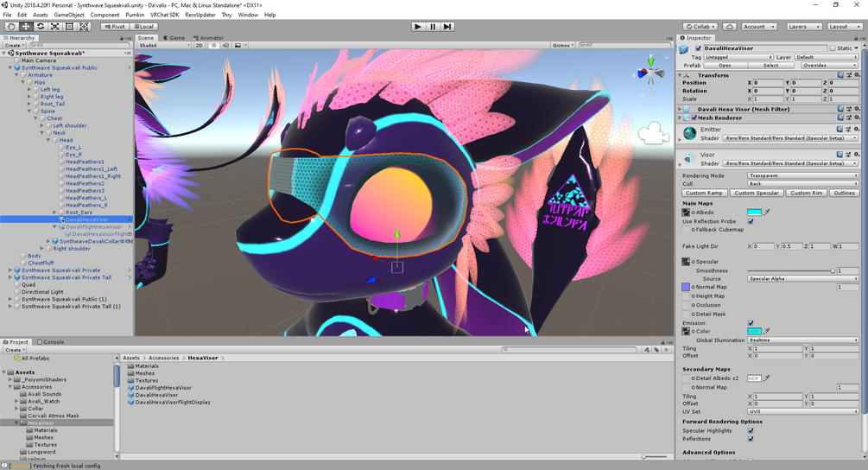
Task: Open the Gizmos dropdown
Action: [x=563, y=46]
